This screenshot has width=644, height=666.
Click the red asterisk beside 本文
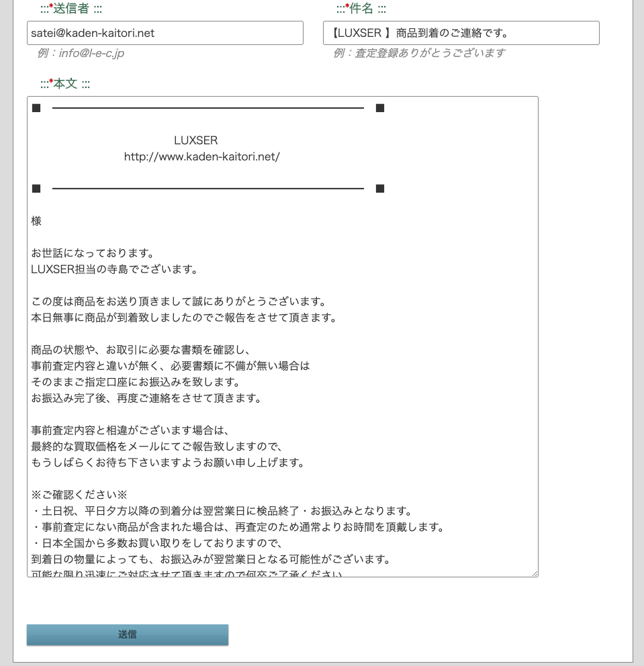[x=50, y=80]
